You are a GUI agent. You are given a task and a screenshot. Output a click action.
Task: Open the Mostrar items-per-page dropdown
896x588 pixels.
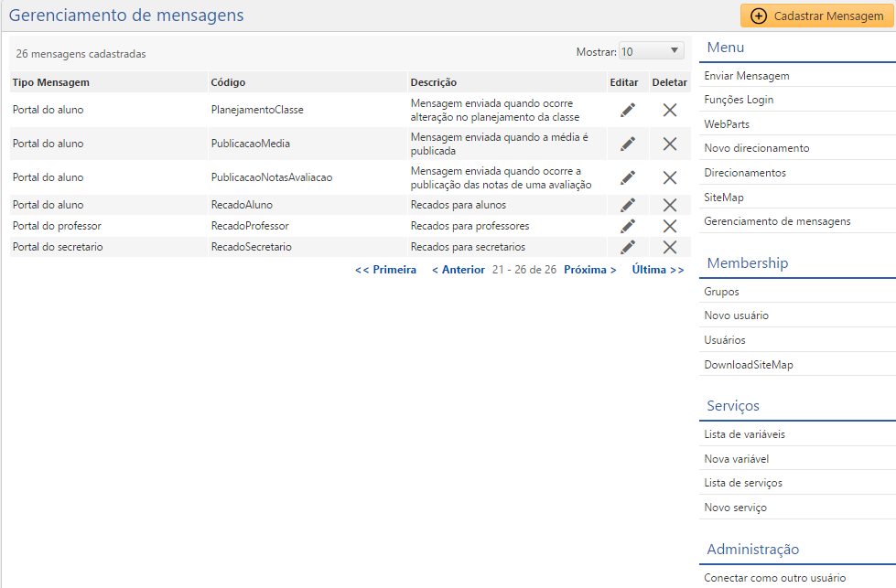click(x=650, y=51)
